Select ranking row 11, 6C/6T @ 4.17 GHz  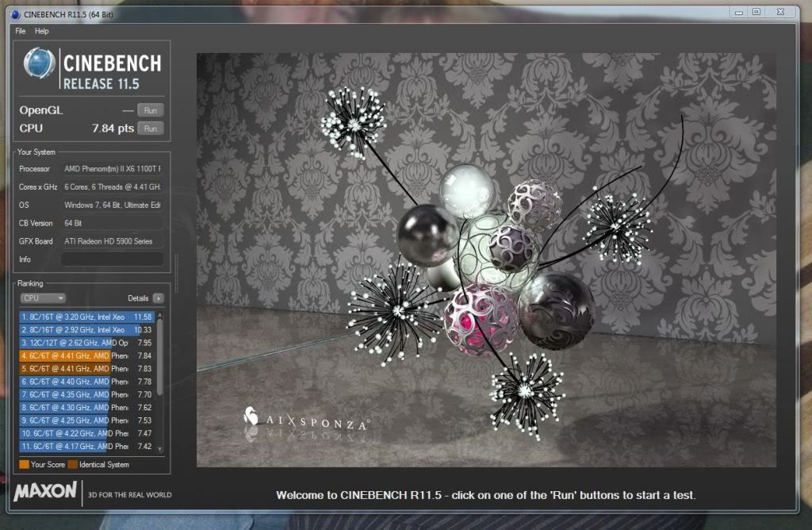coord(87,446)
